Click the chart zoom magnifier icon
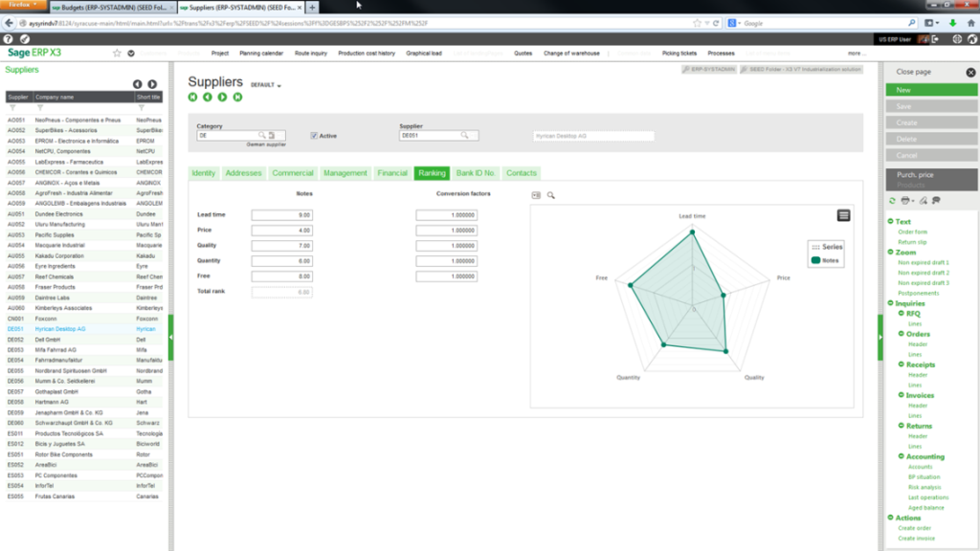The width and height of the screenshot is (980, 551). pos(551,195)
